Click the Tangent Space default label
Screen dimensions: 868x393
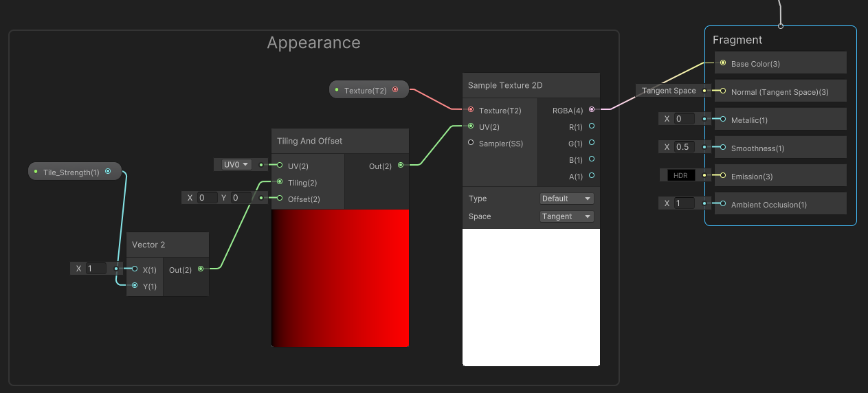(669, 91)
